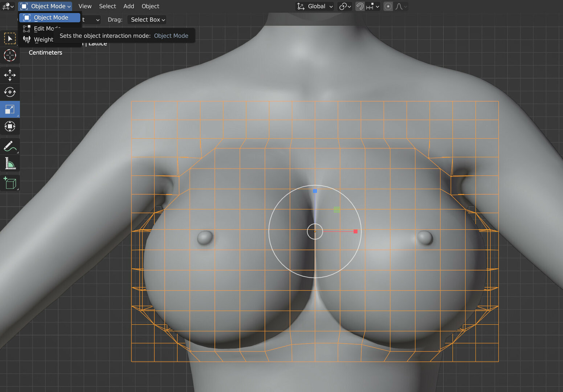Open the Global transform orientation dropdown
The height and width of the screenshot is (392, 563).
point(314,6)
